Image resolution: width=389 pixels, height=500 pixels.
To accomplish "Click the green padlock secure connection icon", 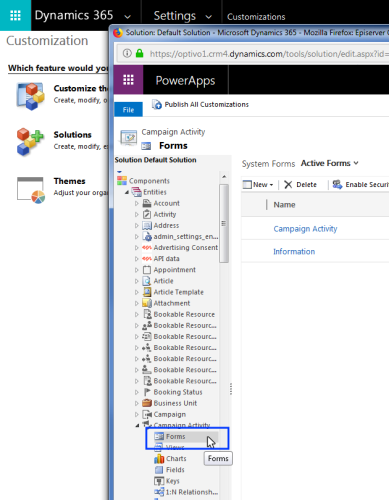I will [139, 53].
